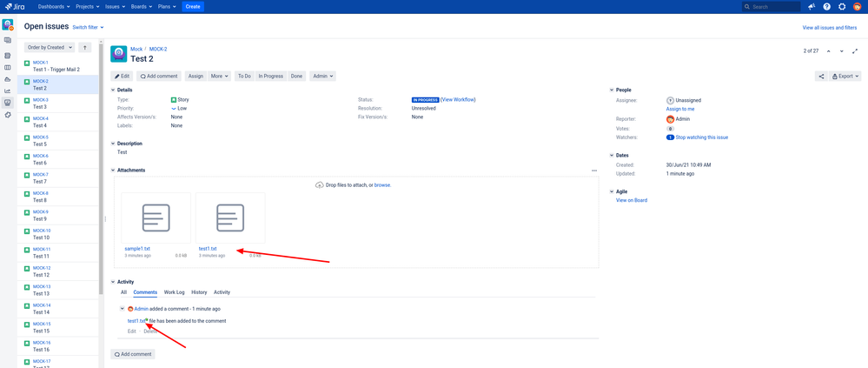Transition issue to Done

point(297,77)
